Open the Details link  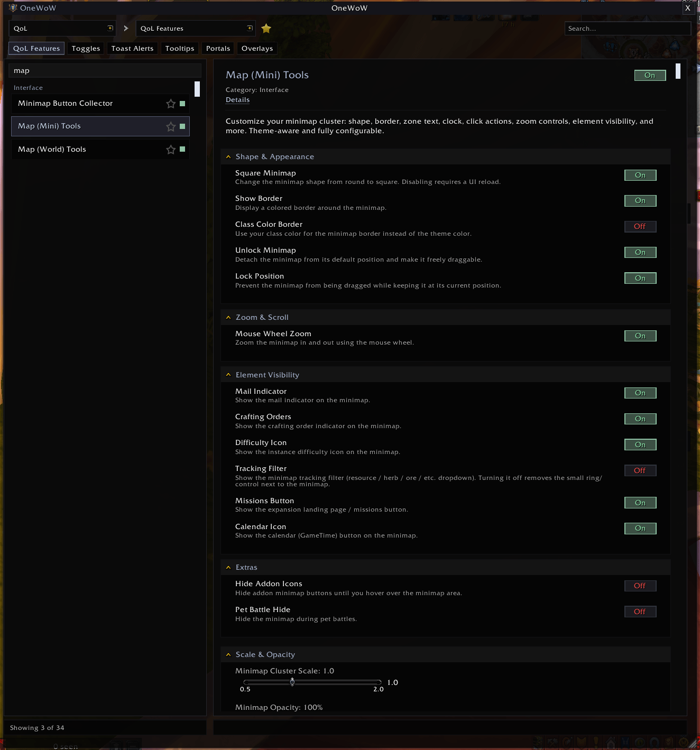pos(237,100)
